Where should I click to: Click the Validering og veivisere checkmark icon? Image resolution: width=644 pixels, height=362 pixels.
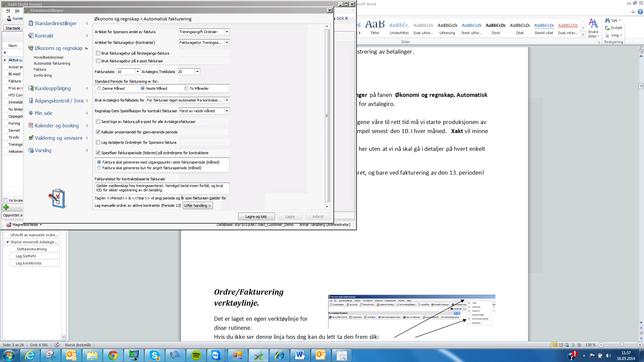pos(31,138)
